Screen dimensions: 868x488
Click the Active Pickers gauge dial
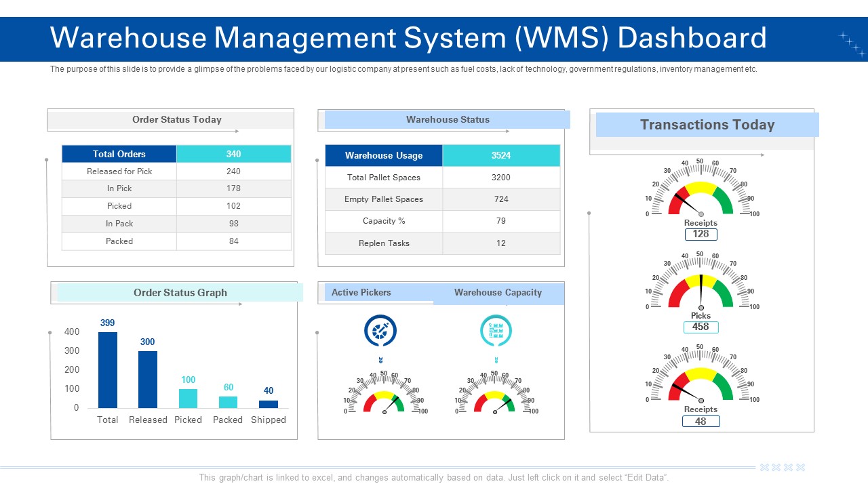(x=384, y=392)
